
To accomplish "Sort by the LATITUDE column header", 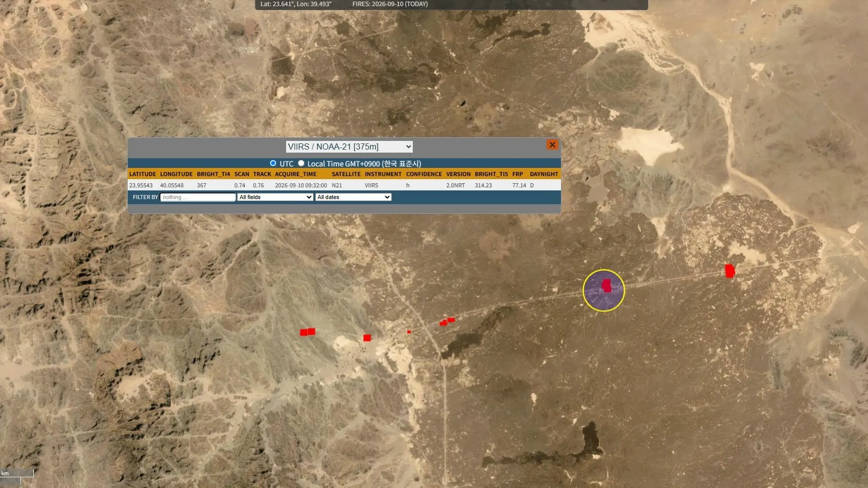I will point(143,174).
